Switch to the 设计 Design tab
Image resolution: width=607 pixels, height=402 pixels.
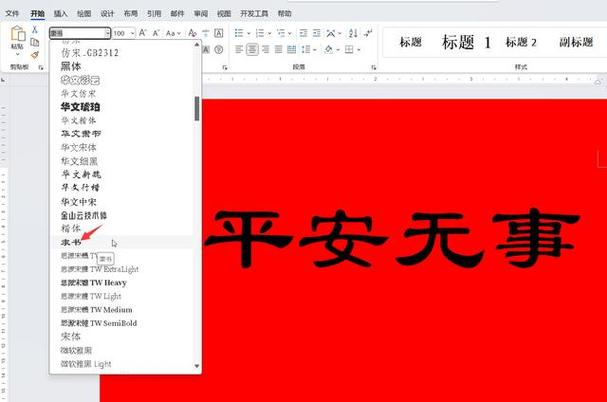pyautogui.click(x=107, y=14)
